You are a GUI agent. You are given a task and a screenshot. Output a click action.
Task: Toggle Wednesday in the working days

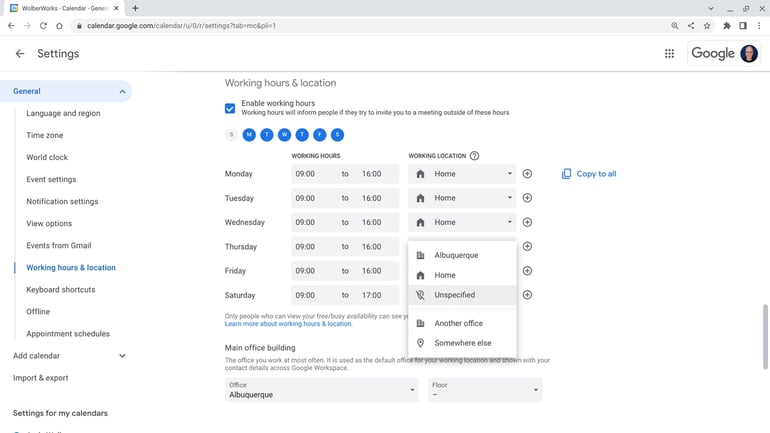point(284,135)
